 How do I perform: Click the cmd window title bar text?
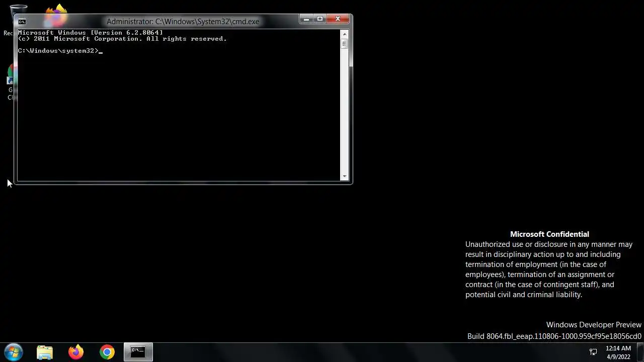(x=183, y=22)
